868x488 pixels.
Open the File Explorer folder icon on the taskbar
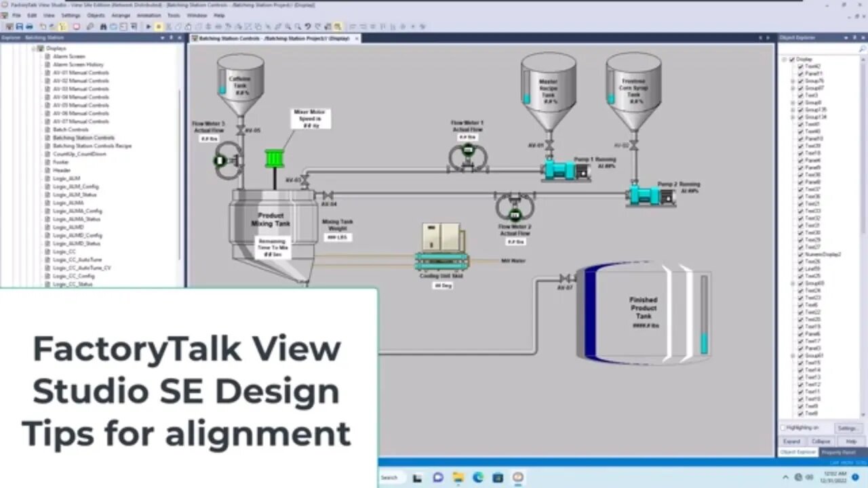click(x=458, y=477)
